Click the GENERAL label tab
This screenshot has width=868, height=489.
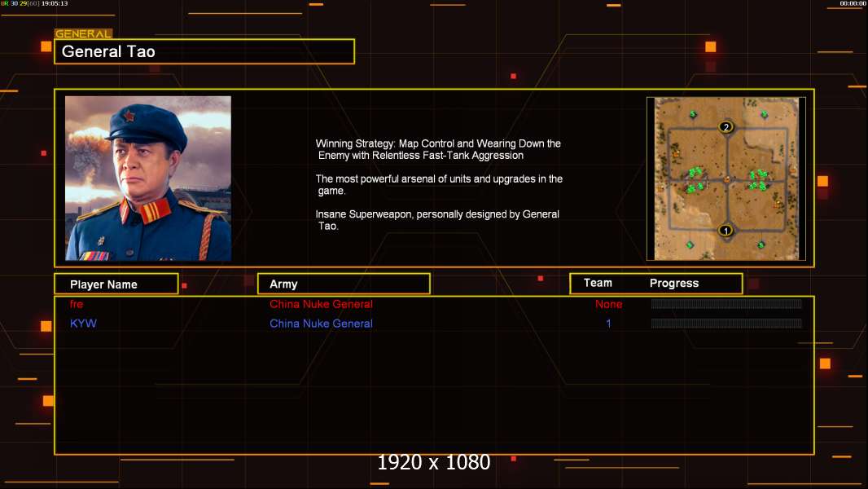[83, 33]
